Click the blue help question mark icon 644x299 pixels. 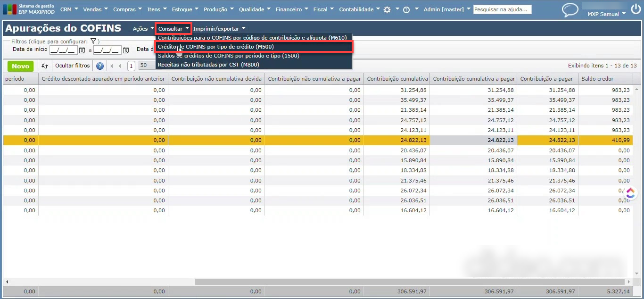coord(100,66)
